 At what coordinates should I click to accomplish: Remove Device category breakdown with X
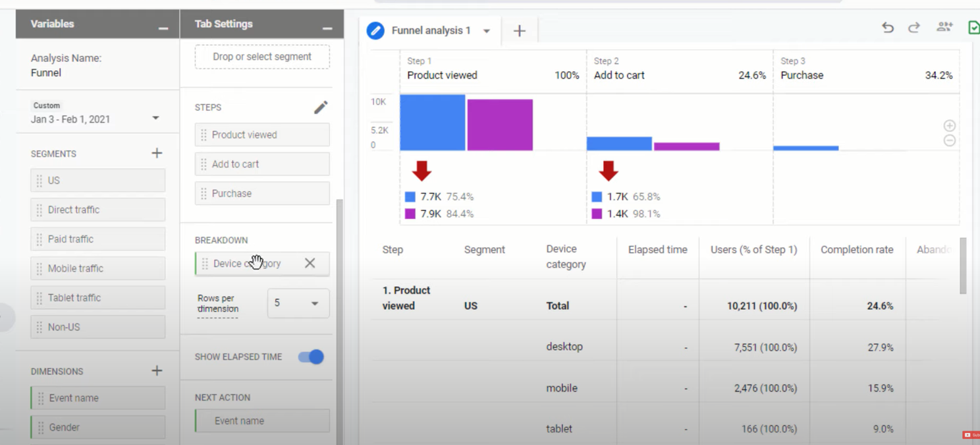pyautogui.click(x=310, y=263)
